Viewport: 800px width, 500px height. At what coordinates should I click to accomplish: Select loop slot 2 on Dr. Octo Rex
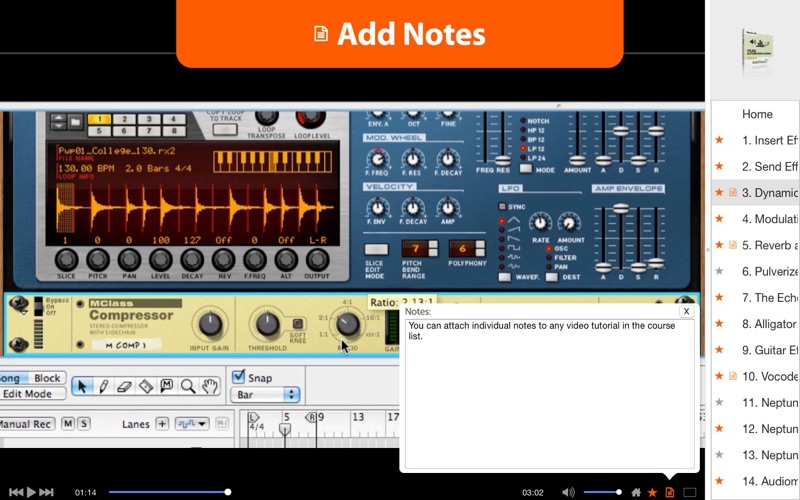click(124, 119)
